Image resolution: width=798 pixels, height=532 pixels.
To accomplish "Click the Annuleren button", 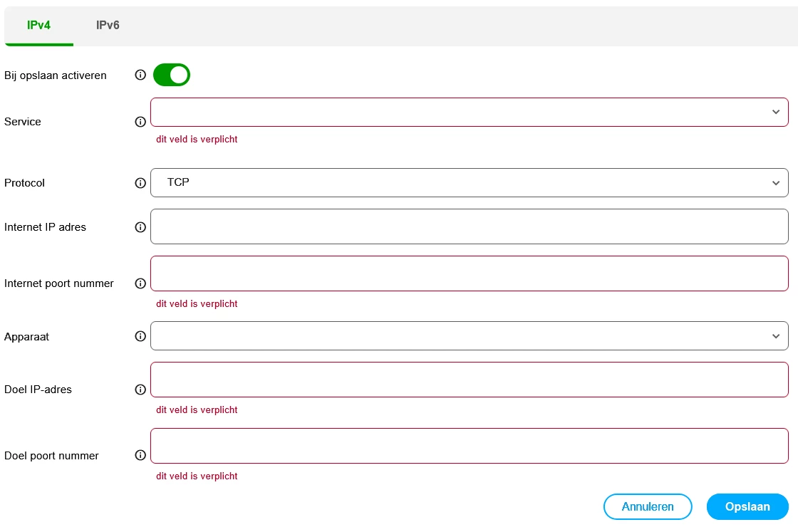I will (648, 507).
